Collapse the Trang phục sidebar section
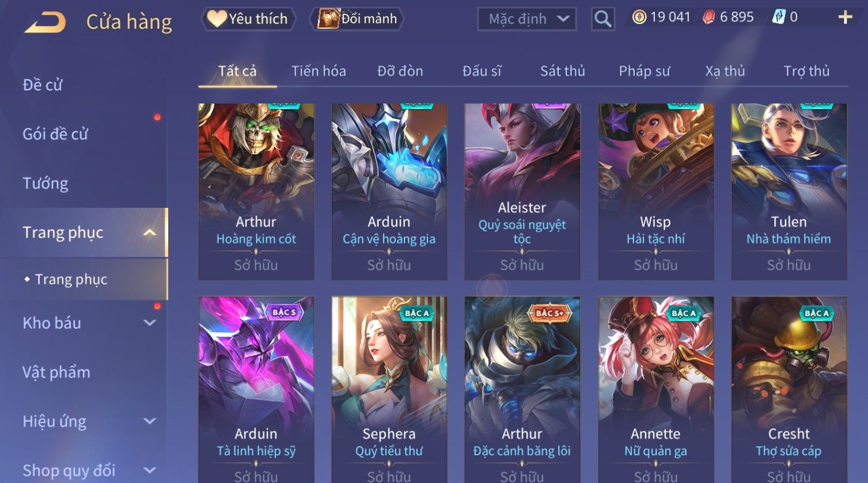Screen dimensions: 868x483 coord(149,233)
